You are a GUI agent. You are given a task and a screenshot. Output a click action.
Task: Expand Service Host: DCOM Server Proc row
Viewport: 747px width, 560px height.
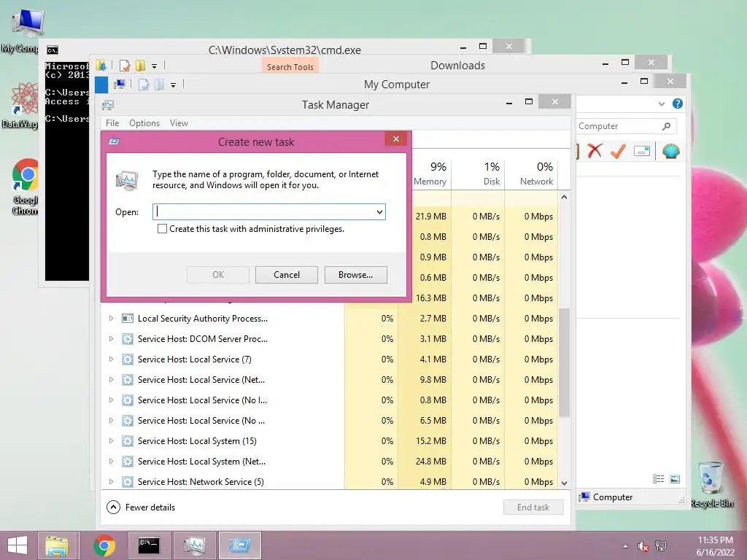(111, 338)
